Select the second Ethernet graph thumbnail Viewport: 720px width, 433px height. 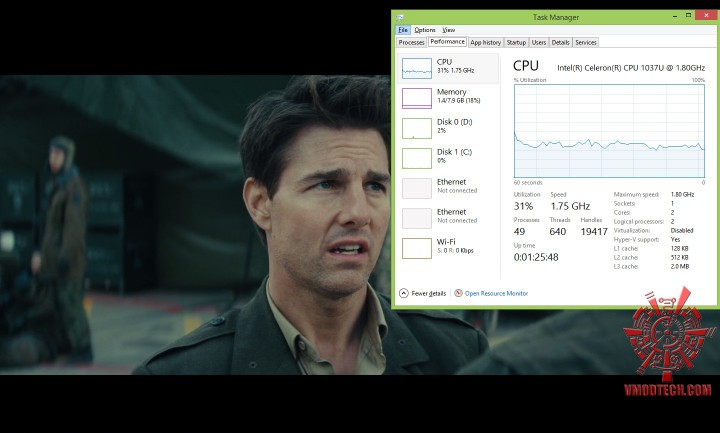coord(417,218)
